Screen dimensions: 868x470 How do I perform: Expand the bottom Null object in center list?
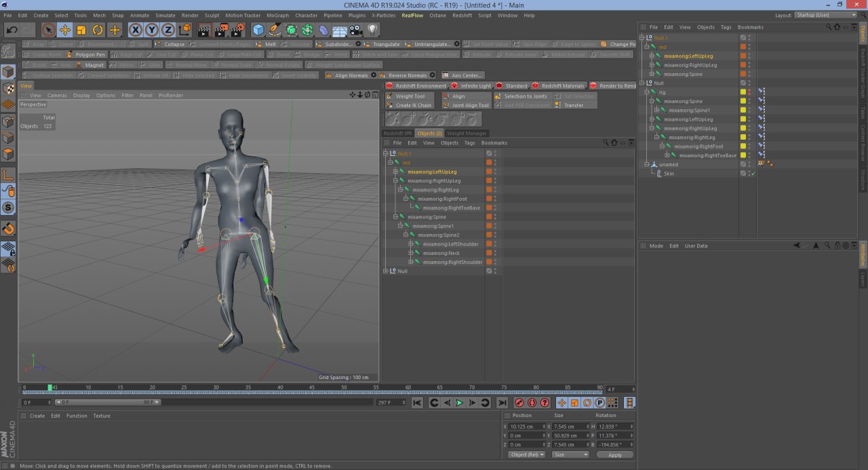[x=385, y=271]
